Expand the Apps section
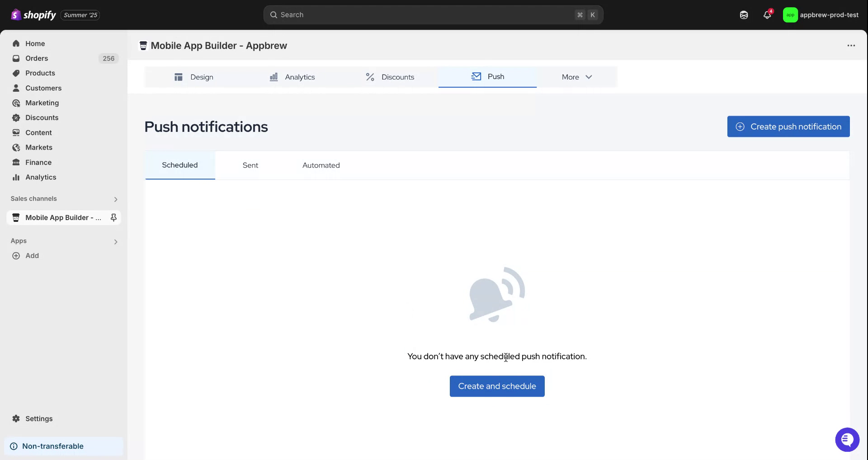 [x=116, y=241]
